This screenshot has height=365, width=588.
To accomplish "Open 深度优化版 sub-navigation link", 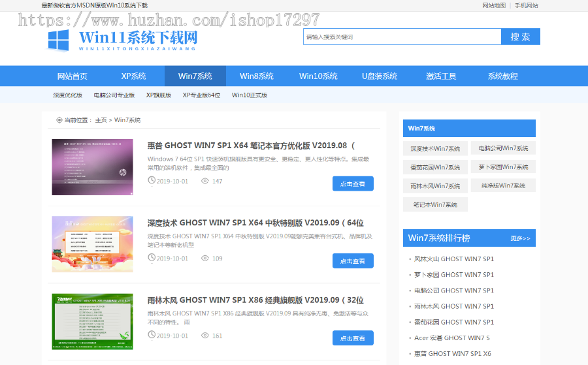I will tap(67, 95).
